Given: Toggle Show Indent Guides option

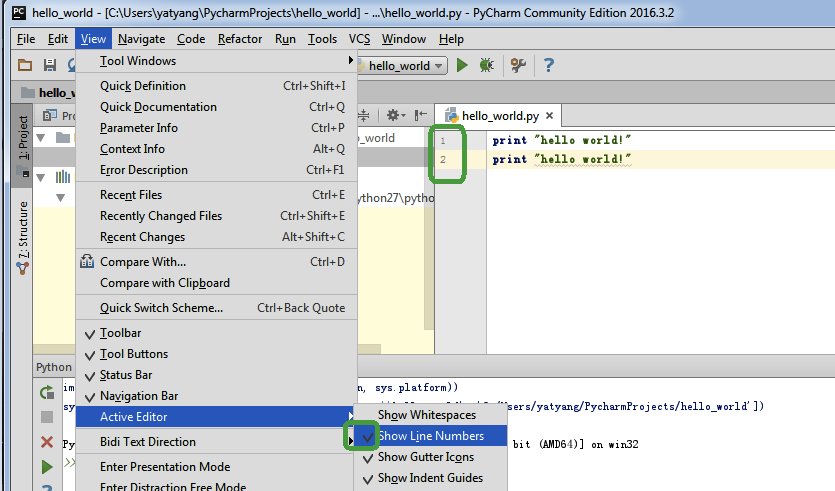Looking at the screenshot, I should pos(430,478).
